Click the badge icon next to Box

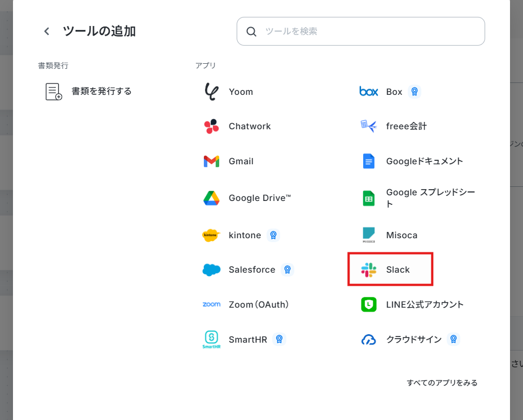pyautogui.click(x=414, y=91)
